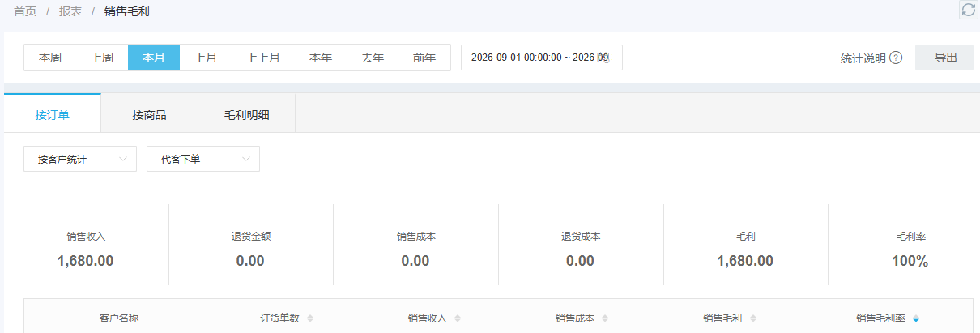Click the 退货成本 summary label

(581, 237)
